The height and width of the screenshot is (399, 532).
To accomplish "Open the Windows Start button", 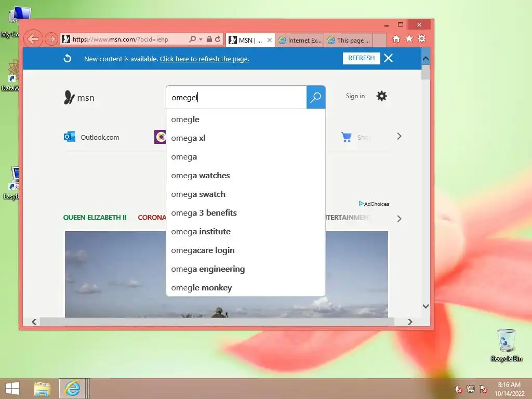I will point(12,389).
